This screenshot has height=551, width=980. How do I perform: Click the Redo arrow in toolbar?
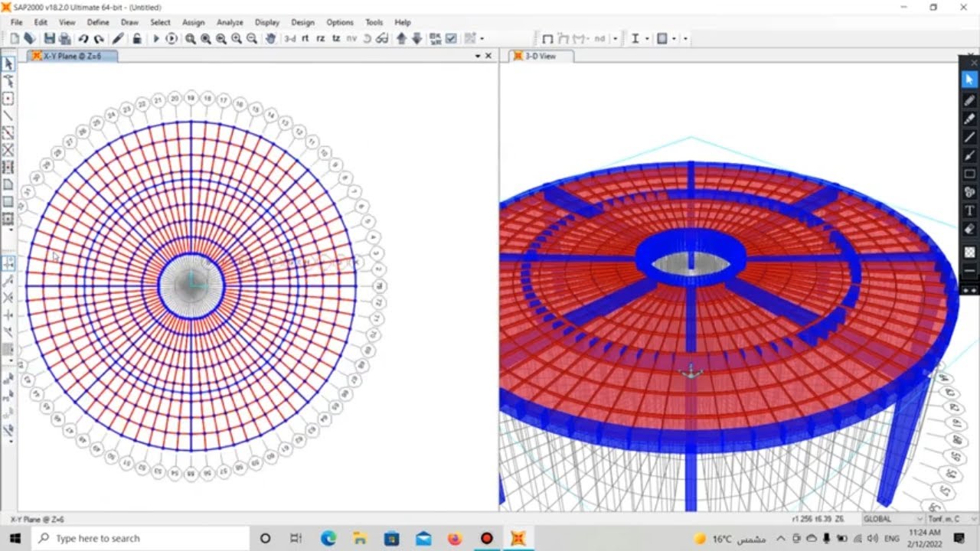[99, 38]
